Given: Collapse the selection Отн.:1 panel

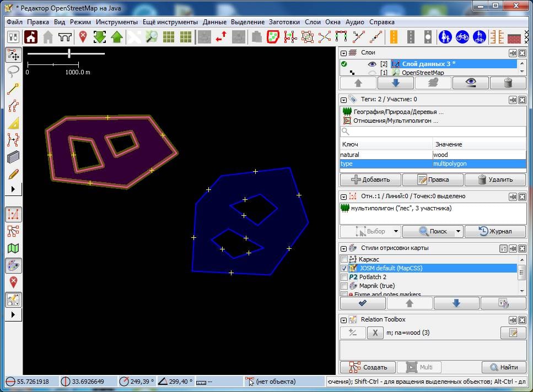Looking at the screenshot, I should [343, 197].
